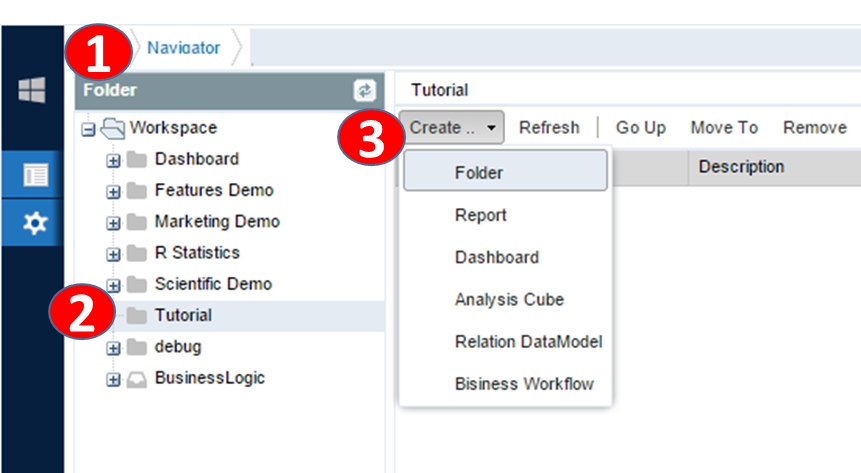The image size is (861, 473).
Task: Click the Folder panel refresh icon
Action: pyautogui.click(x=364, y=91)
